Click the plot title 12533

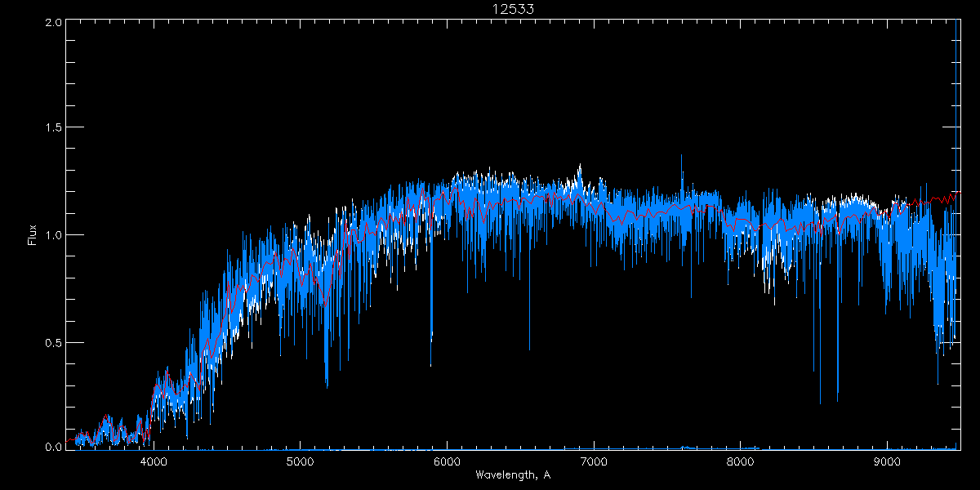coord(512,9)
